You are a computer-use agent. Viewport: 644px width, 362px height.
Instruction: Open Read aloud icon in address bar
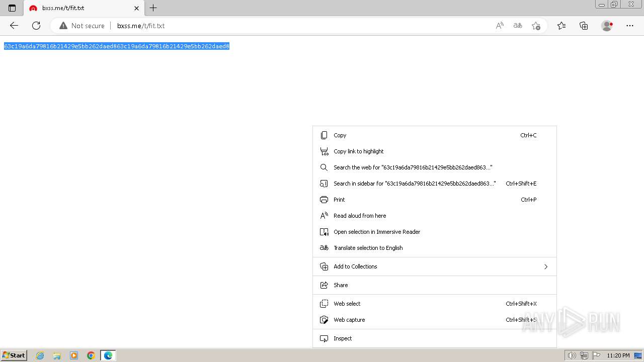(500, 26)
